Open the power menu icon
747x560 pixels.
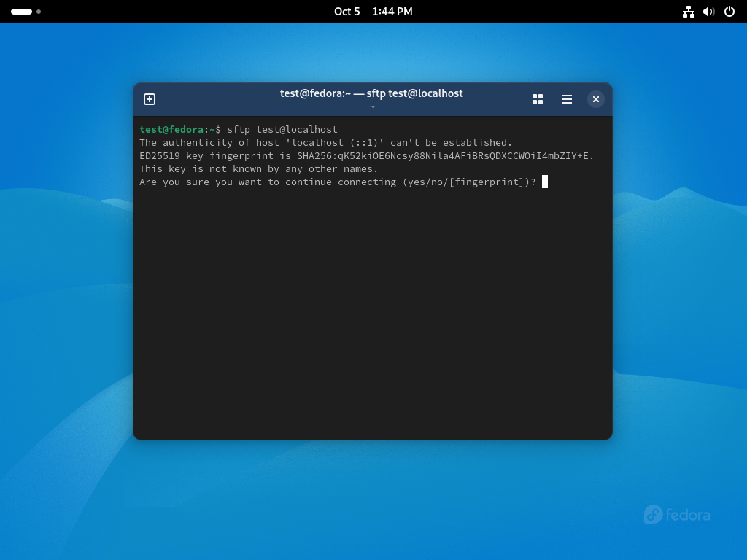pos(729,12)
